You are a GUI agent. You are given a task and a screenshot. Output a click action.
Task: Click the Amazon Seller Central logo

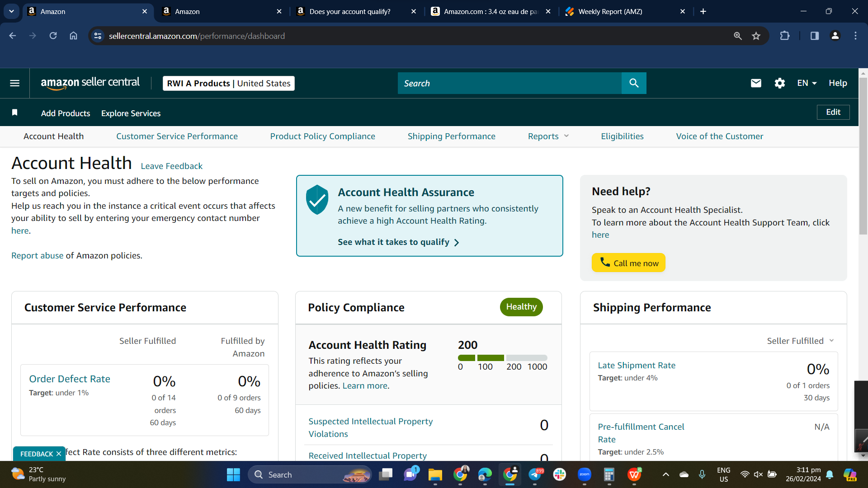point(90,83)
